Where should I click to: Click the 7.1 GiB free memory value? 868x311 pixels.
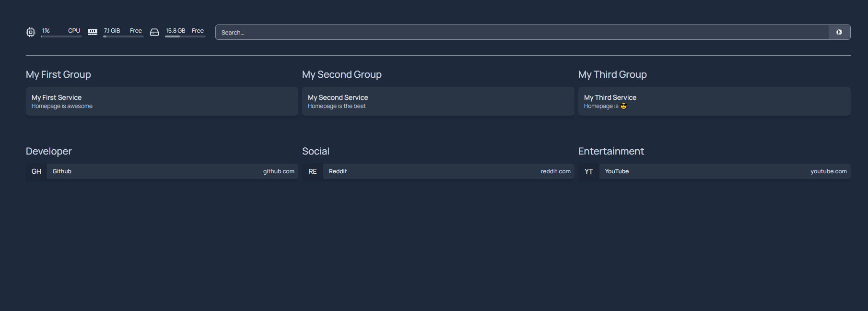[112, 31]
